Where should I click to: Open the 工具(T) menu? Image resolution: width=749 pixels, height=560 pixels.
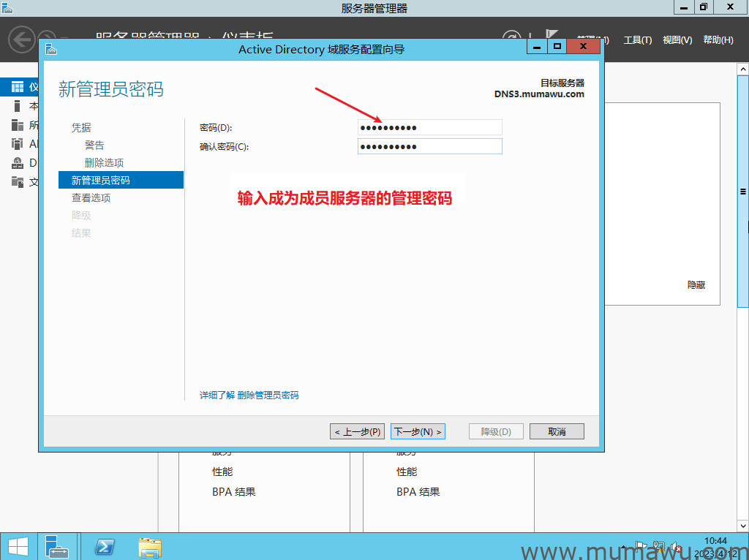[x=637, y=40]
